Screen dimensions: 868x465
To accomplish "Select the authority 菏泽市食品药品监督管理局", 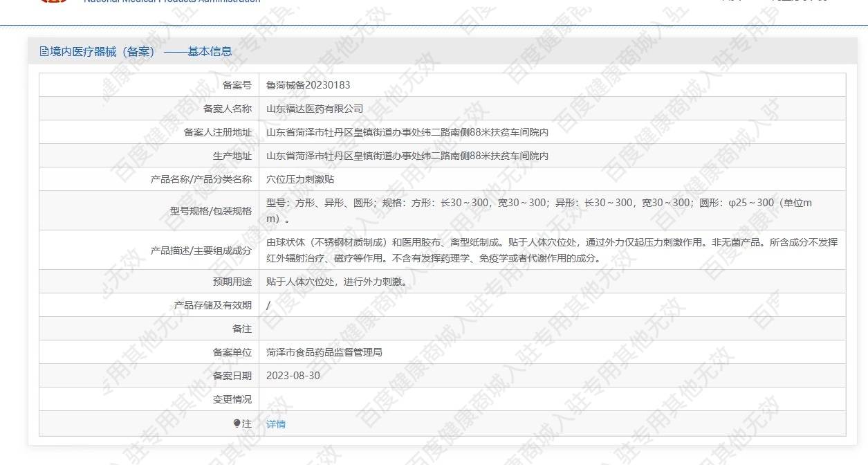I will click(x=324, y=352).
